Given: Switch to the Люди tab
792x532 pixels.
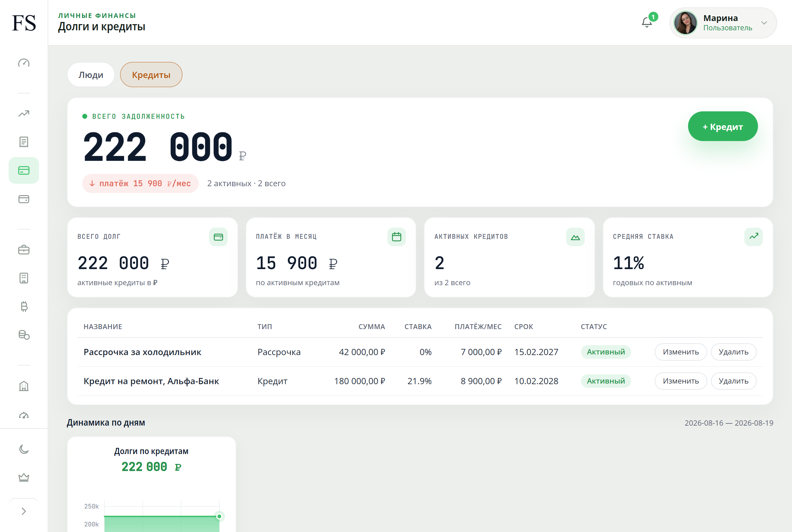Looking at the screenshot, I should [91, 75].
